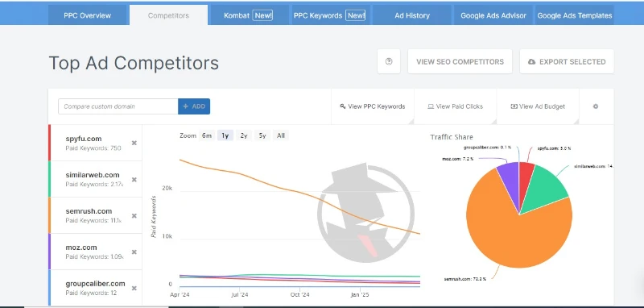Click the Top Ad Competitors heading
Viewport: 644px width, 308px height.
[134, 63]
